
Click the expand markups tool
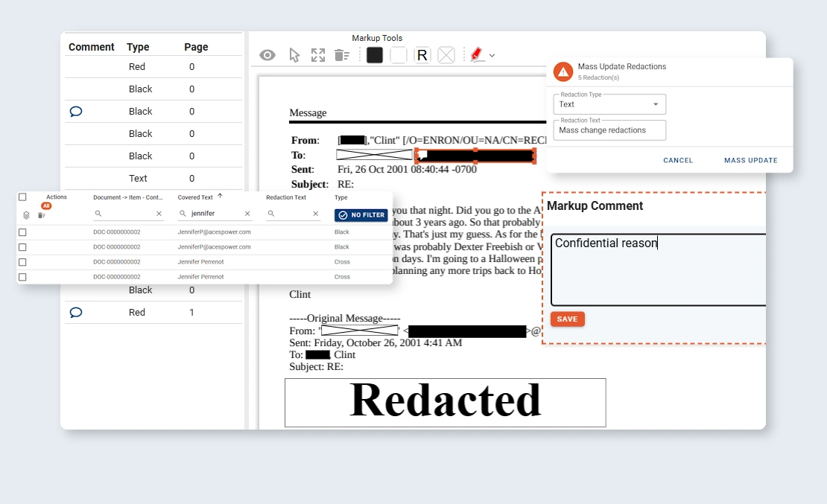pyautogui.click(x=318, y=54)
